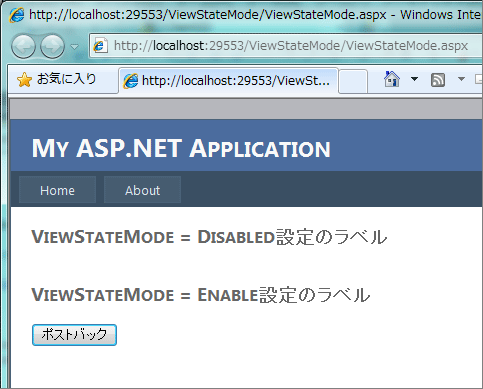Go forward with the browser Forward arrow
The width and height of the screenshot is (483, 389).
click(x=52, y=47)
